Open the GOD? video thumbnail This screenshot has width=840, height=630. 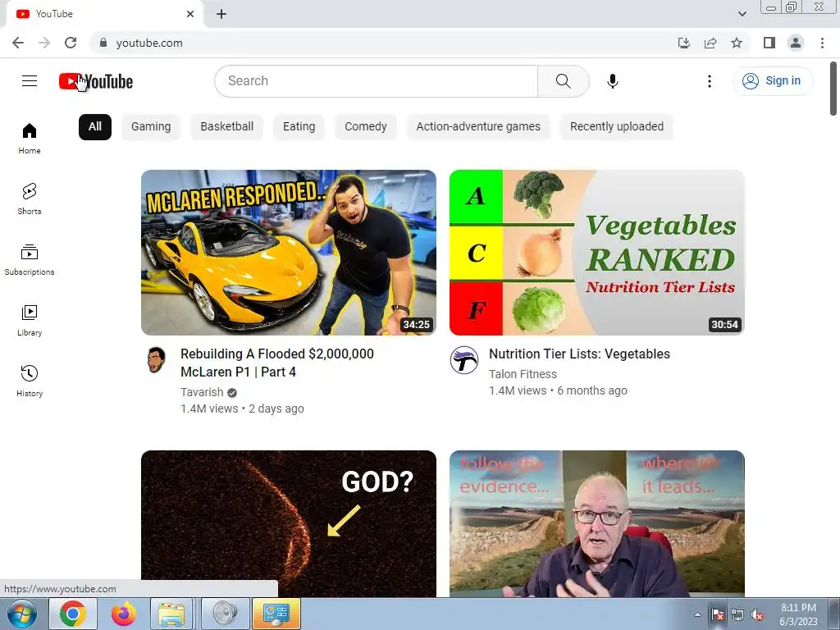point(289,524)
